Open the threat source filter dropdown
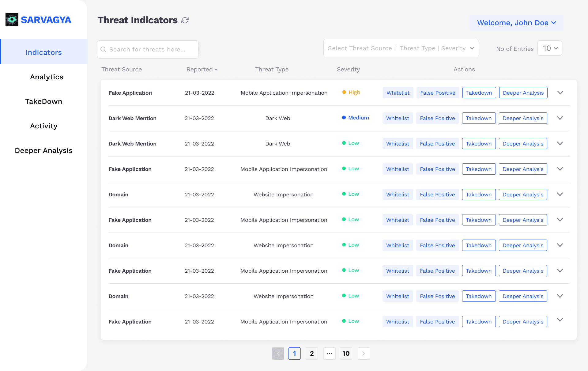 click(x=401, y=48)
